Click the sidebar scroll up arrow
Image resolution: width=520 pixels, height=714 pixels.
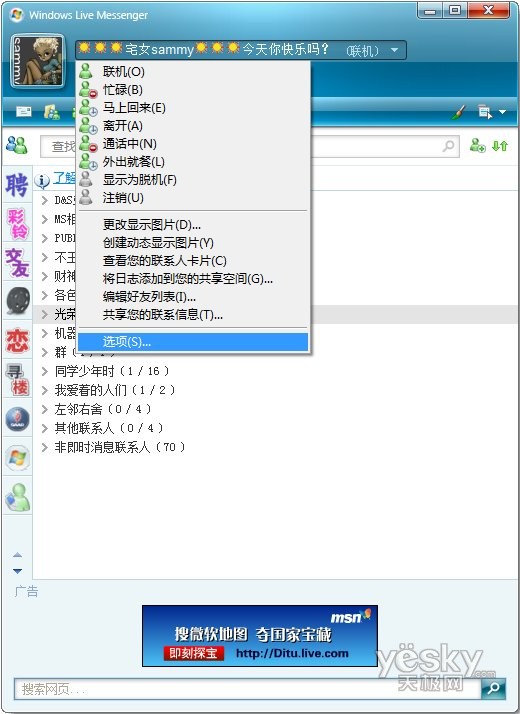pyautogui.click(x=17, y=555)
